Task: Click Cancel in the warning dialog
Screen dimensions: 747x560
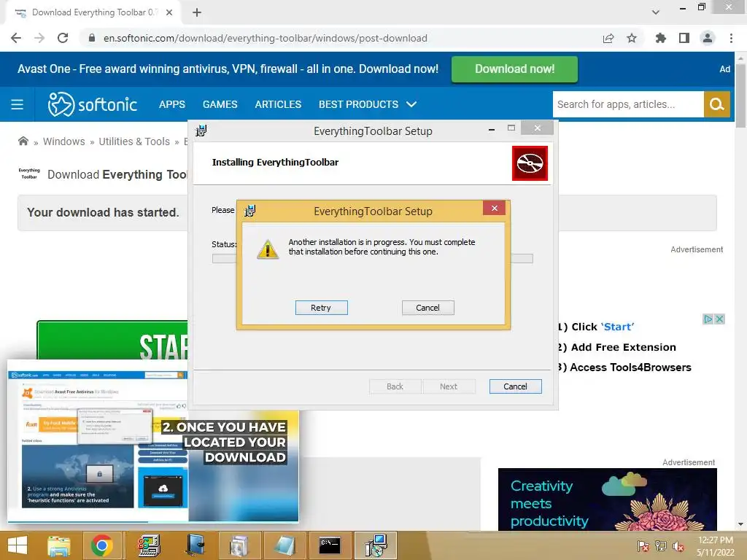Action: tap(427, 308)
